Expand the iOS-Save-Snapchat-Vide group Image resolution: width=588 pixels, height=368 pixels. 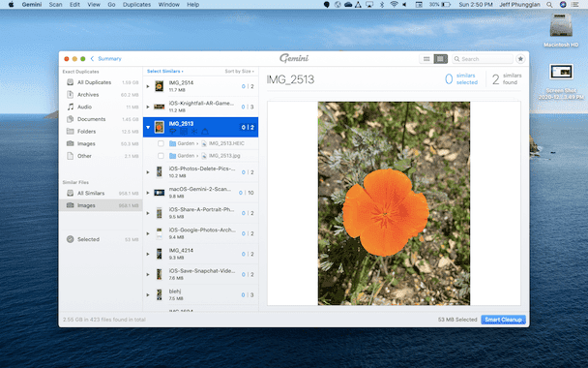148,274
